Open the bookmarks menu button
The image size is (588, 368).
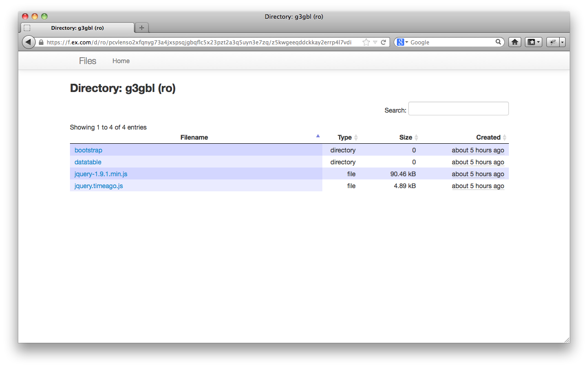click(533, 42)
